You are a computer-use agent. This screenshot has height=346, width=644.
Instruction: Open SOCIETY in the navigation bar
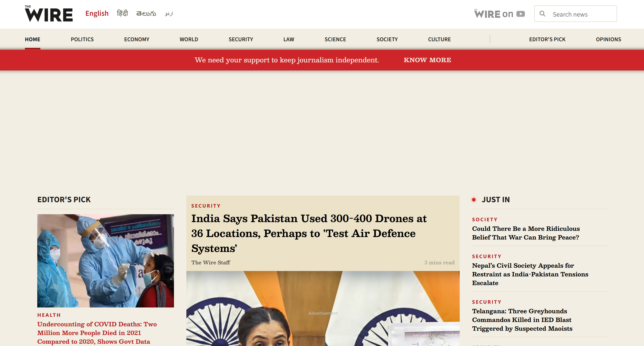387,39
